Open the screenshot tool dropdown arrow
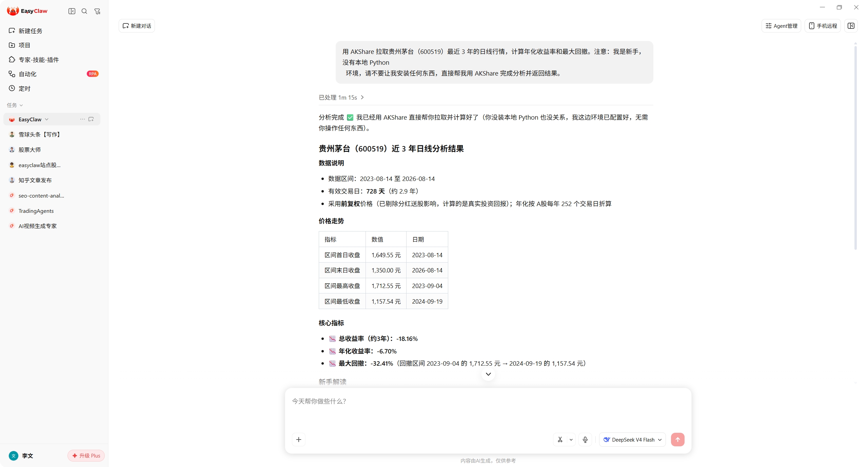 (571, 440)
